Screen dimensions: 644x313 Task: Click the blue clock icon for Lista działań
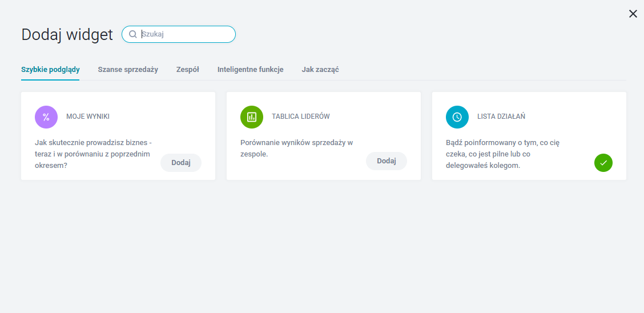[x=457, y=117]
